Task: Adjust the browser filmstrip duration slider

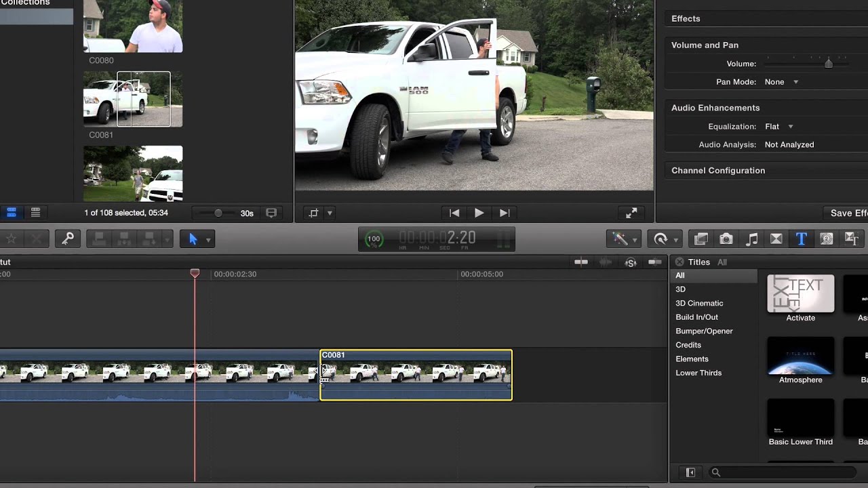Action: tap(218, 213)
